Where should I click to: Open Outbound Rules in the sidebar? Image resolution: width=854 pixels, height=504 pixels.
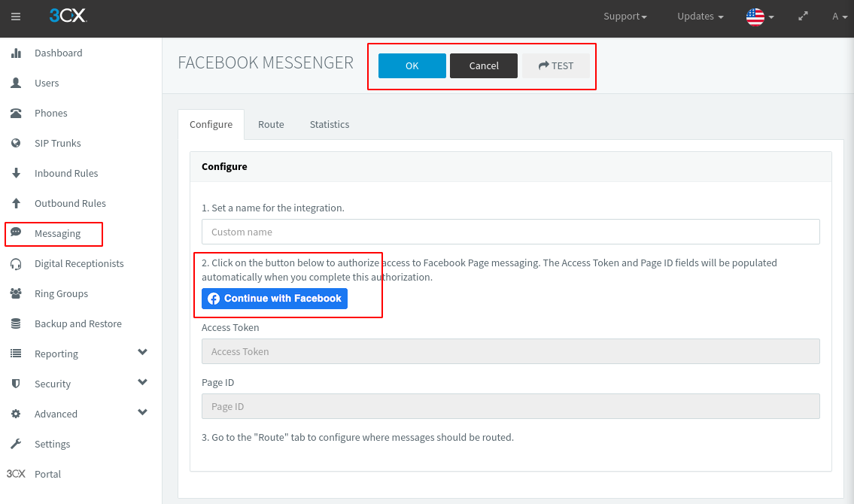[70, 203]
